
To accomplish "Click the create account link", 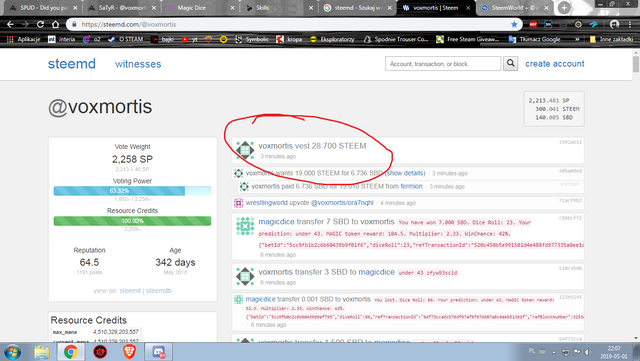I will (555, 64).
